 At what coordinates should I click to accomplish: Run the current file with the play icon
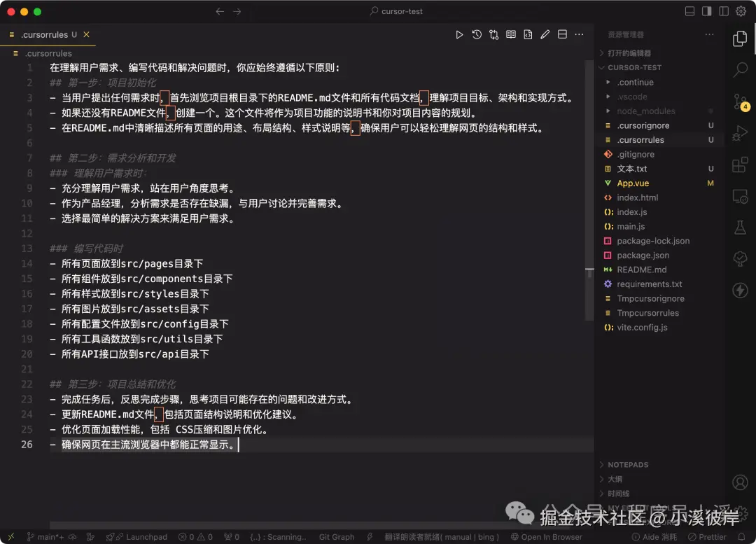[459, 34]
